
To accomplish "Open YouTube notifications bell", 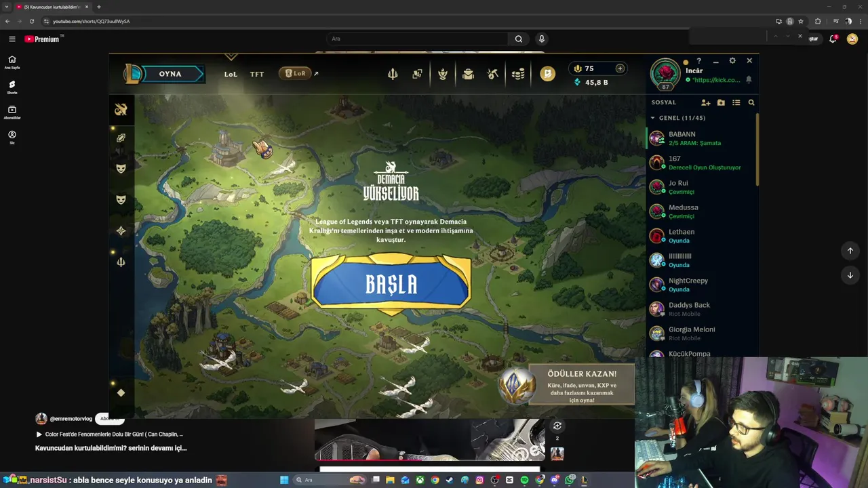I will [x=833, y=39].
